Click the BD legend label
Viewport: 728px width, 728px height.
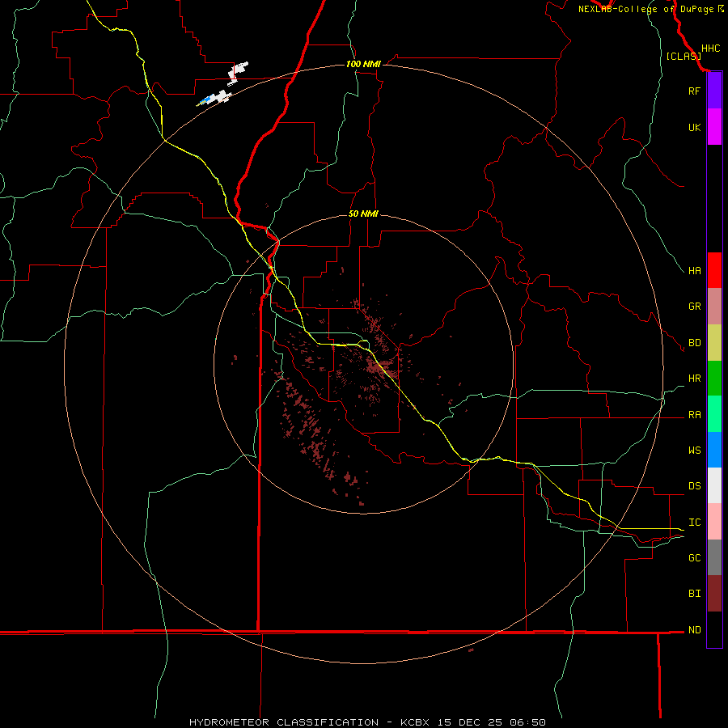694,343
